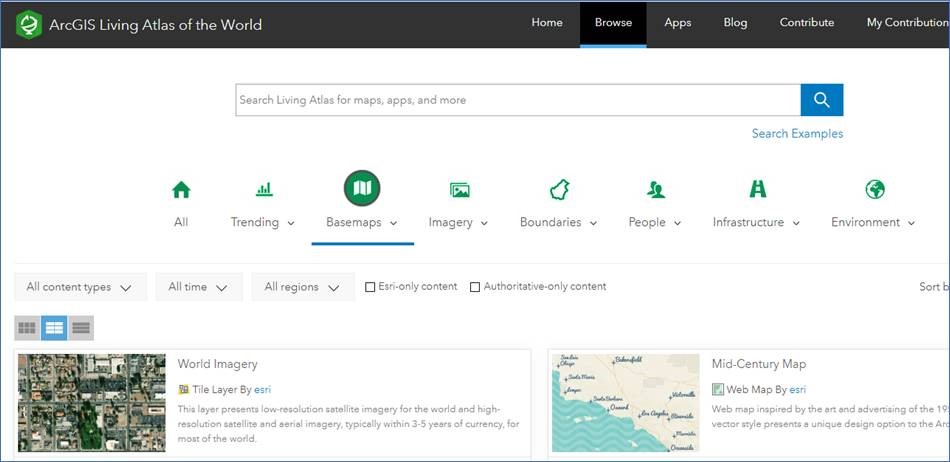
Task: Click esri author link under World Imagery
Action: 262,389
